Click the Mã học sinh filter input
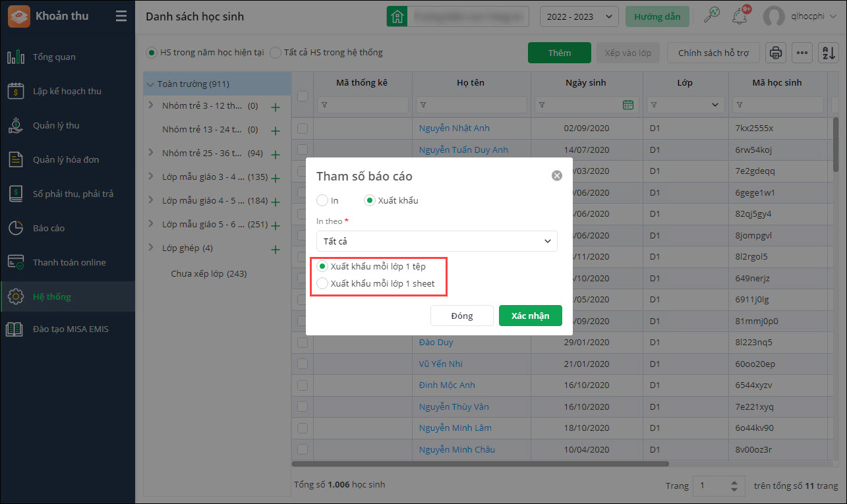Screen dimensions: 847x504 pyautogui.click(x=778, y=105)
